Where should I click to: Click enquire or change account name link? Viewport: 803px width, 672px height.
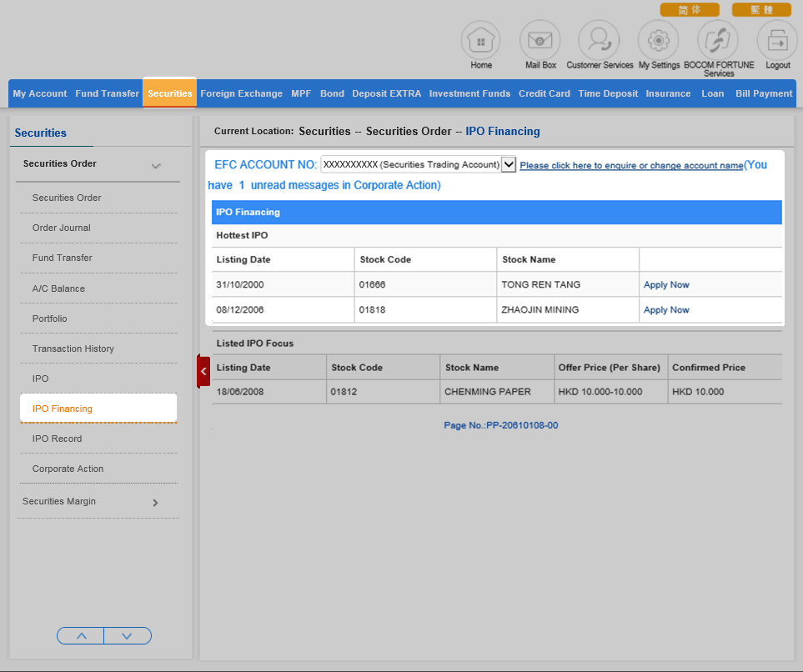point(630,166)
